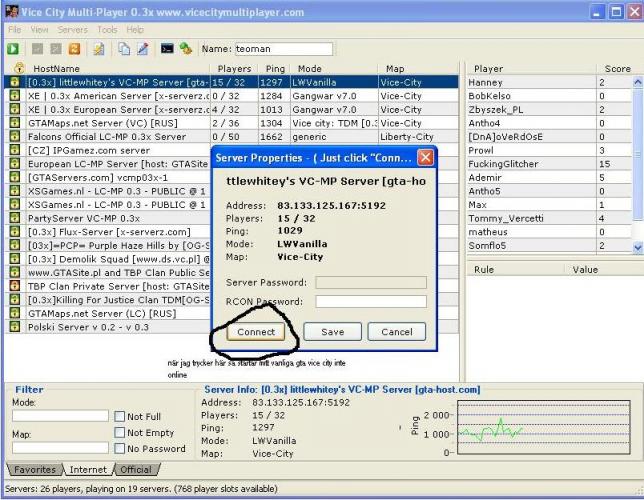Open the Servers menu
Image resolution: width=644 pixels, height=500 pixels.
(73, 30)
